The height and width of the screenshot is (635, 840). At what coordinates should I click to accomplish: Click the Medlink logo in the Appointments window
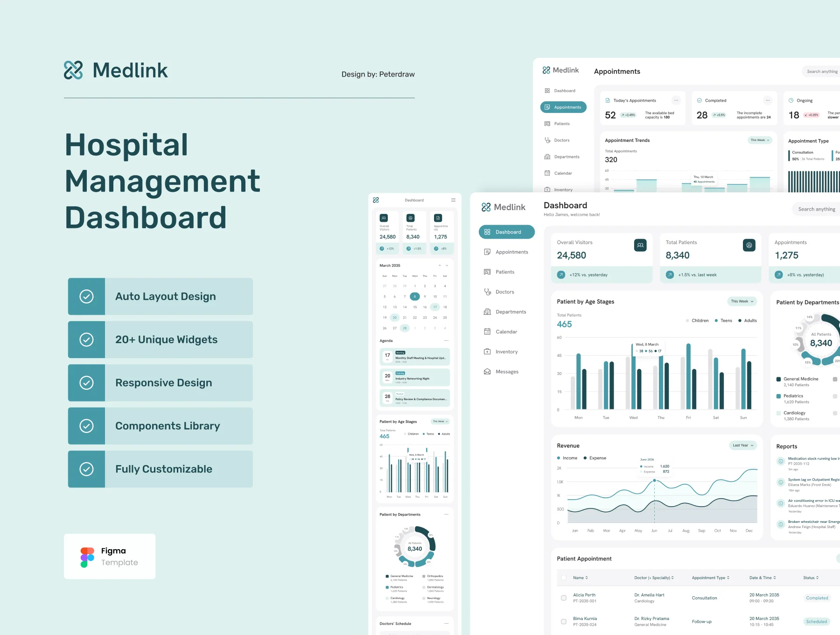pos(560,70)
